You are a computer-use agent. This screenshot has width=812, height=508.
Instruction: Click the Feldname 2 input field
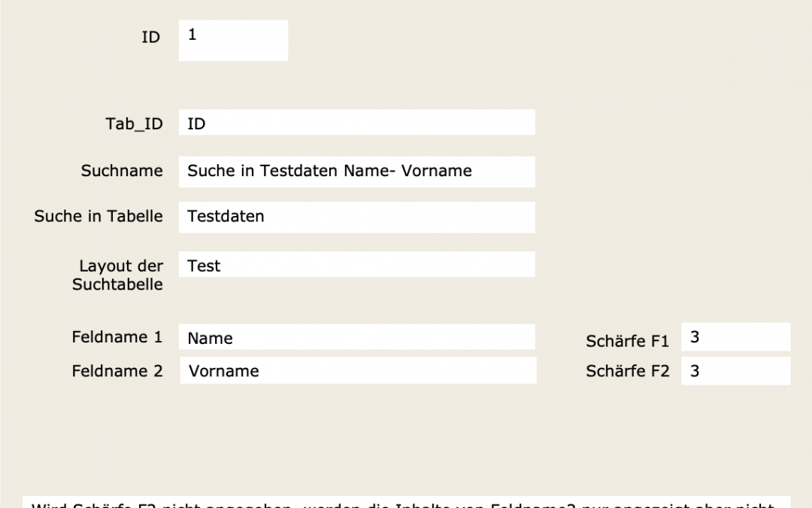point(358,370)
